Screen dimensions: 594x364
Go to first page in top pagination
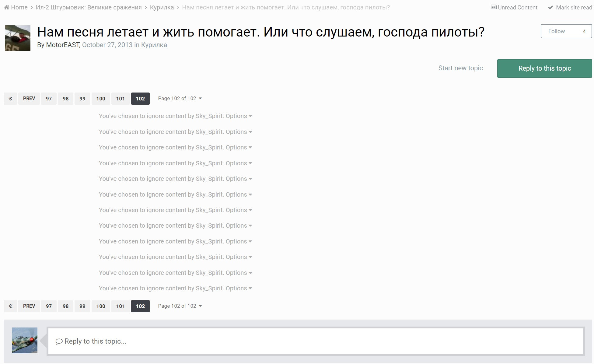coord(10,99)
